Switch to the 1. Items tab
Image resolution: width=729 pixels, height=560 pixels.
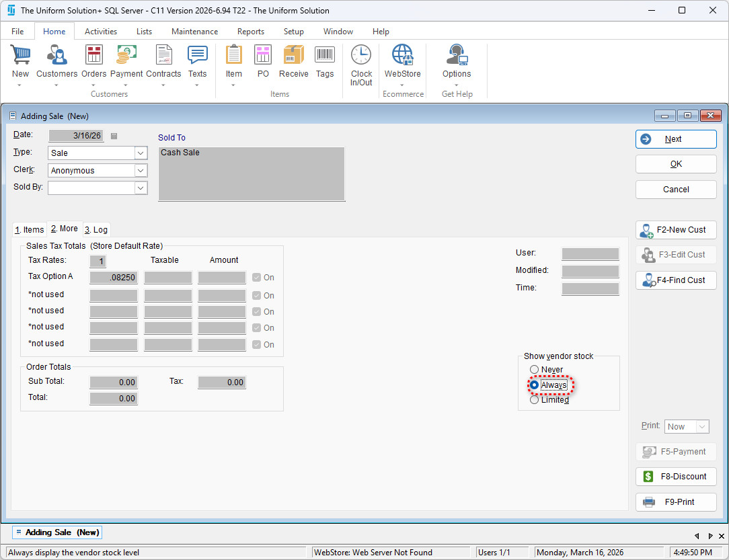pyautogui.click(x=30, y=230)
